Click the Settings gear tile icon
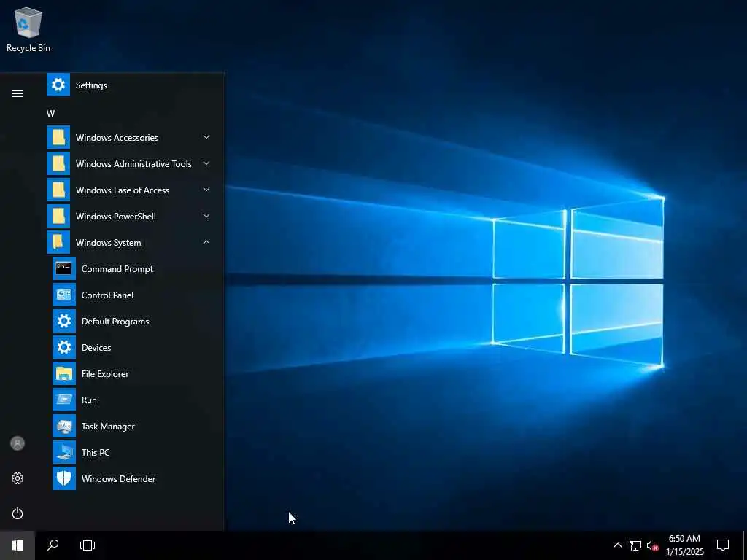Image resolution: width=747 pixels, height=560 pixels. pyautogui.click(x=58, y=85)
